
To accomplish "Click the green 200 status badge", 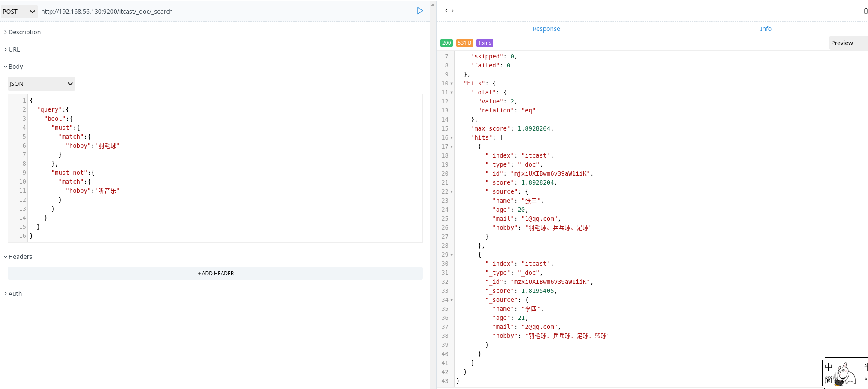I will (x=446, y=43).
